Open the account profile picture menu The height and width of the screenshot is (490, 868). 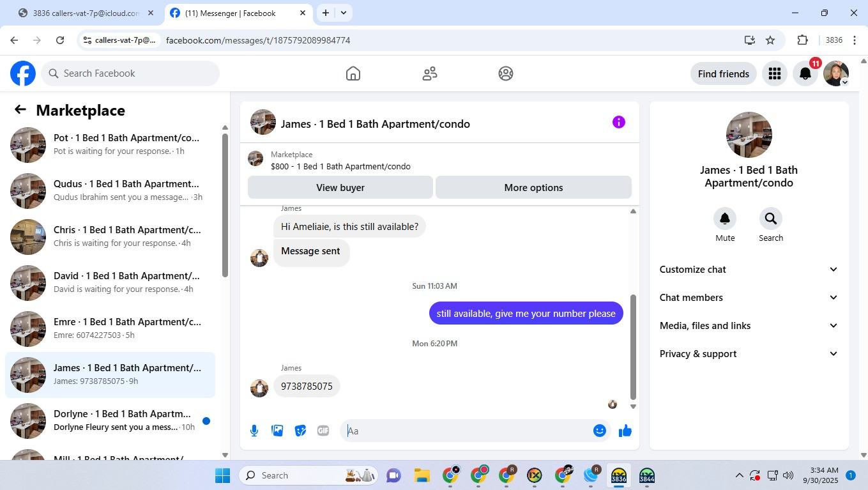(x=836, y=73)
